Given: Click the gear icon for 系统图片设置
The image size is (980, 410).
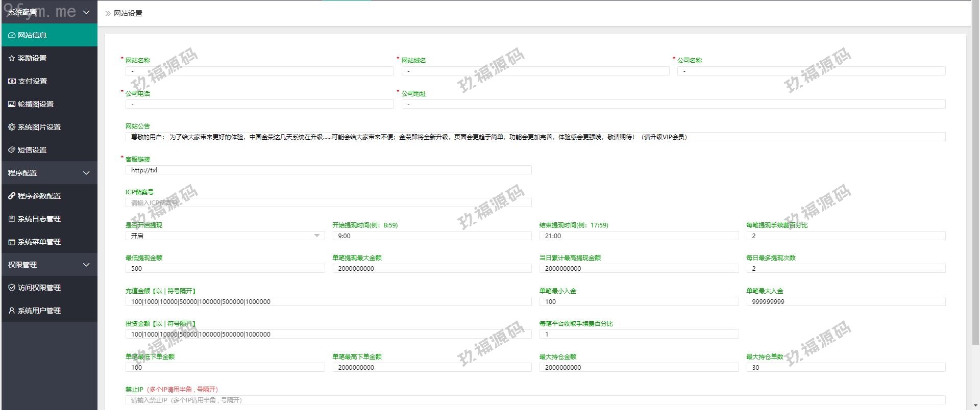Looking at the screenshot, I should coord(12,127).
